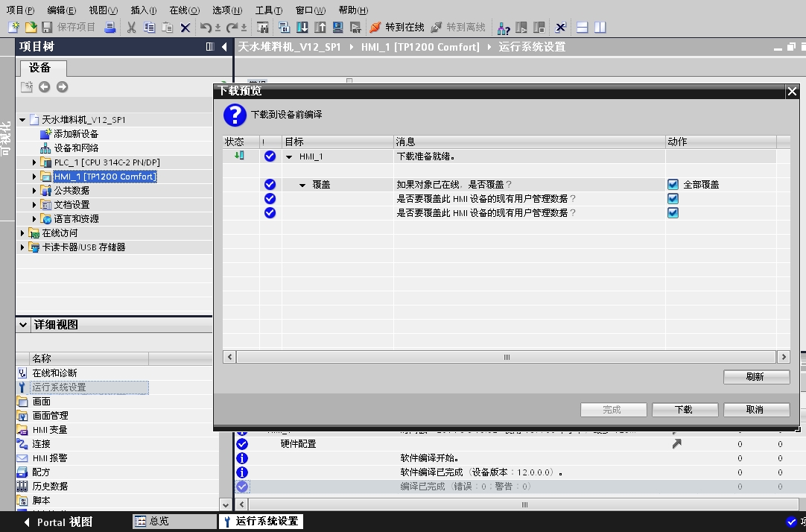Click the start simulation monitor icon
Image resolution: width=806 pixels, height=532 pixels.
tap(337, 28)
